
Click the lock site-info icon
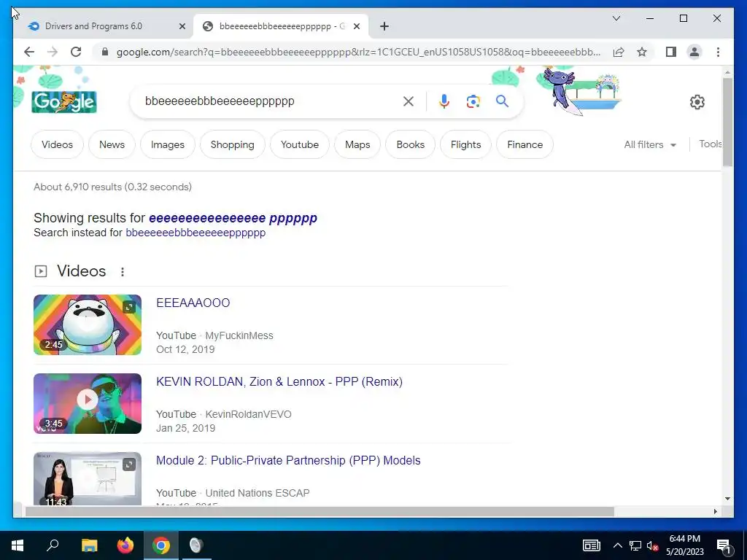point(105,52)
